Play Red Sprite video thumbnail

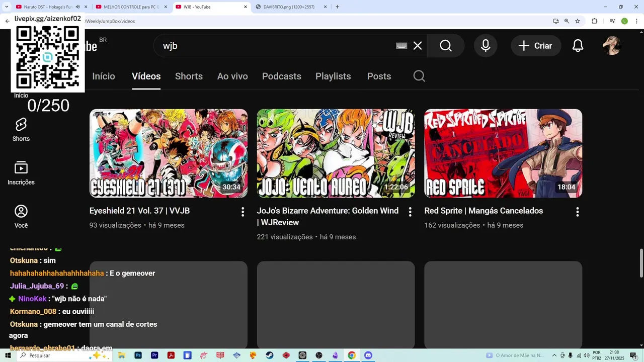pyautogui.click(x=503, y=153)
